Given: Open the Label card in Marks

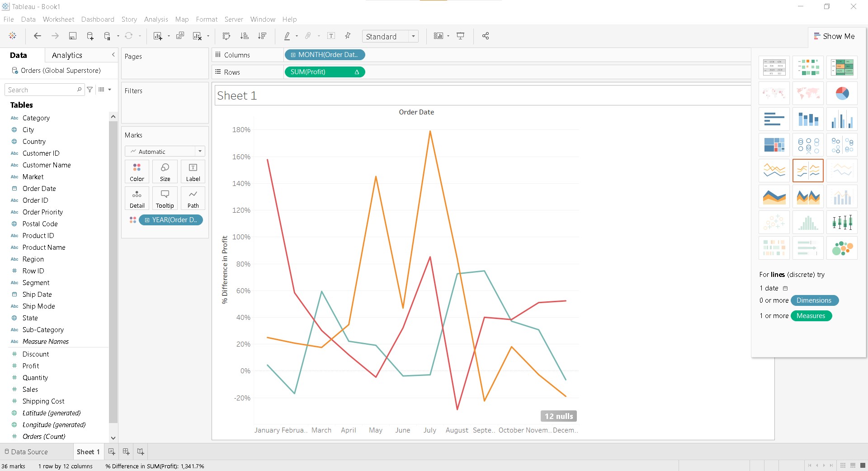Looking at the screenshot, I should 193,172.
